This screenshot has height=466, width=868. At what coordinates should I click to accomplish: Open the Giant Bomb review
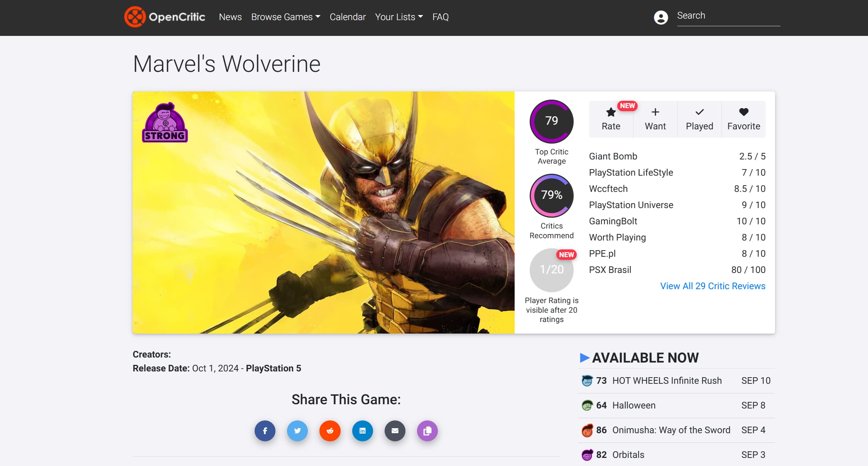[613, 156]
